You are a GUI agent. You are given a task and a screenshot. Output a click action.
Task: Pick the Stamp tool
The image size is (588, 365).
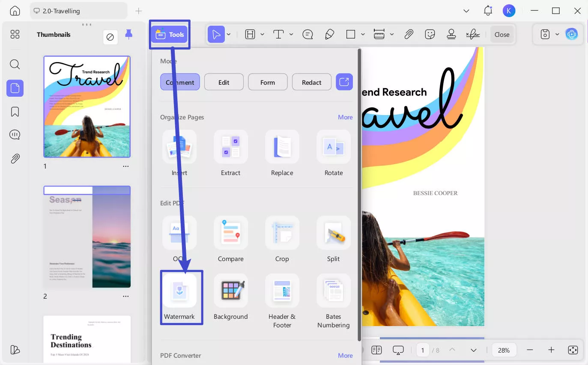point(451,34)
